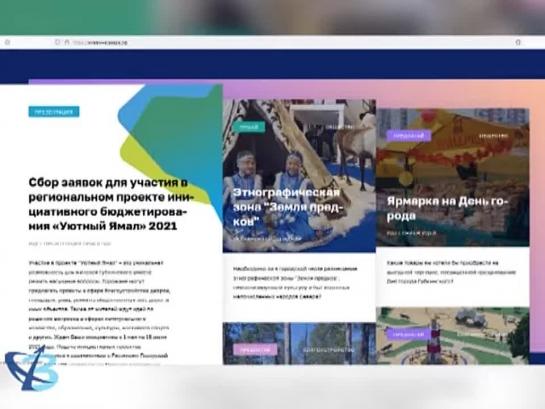Click the purple tag on Ярмарка card

[x=409, y=136]
